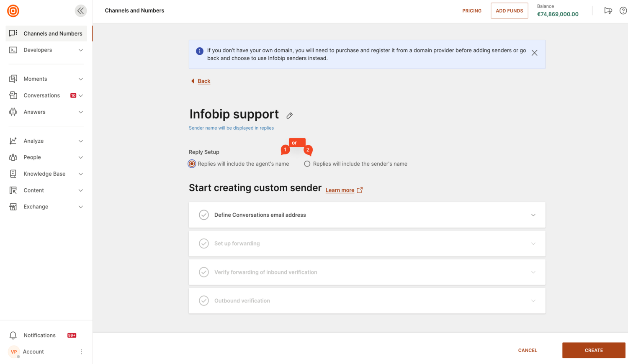Image resolution: width=628 pixels, height=364 pixels.
Task: Dismiss the domain info banner
Action: pos(534,53)
